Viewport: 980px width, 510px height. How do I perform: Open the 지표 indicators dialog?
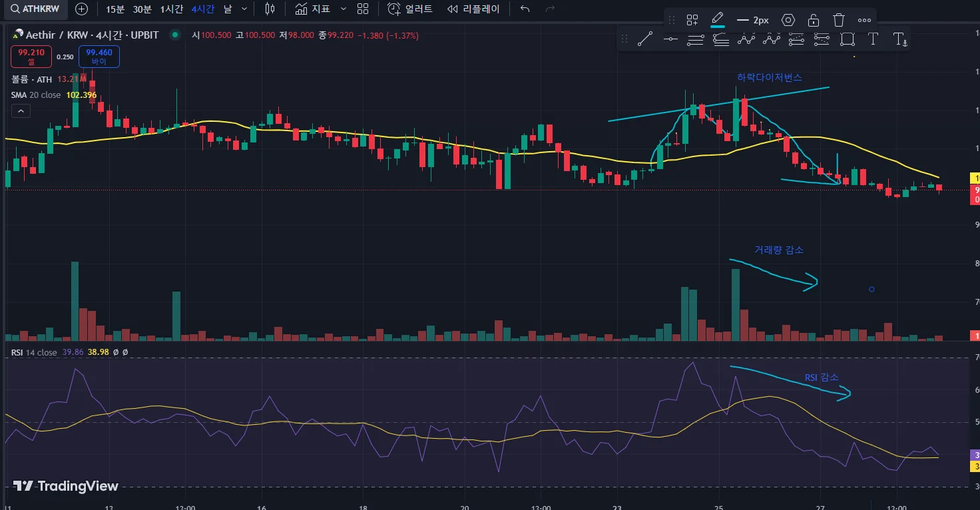click(x=312, y=9)
